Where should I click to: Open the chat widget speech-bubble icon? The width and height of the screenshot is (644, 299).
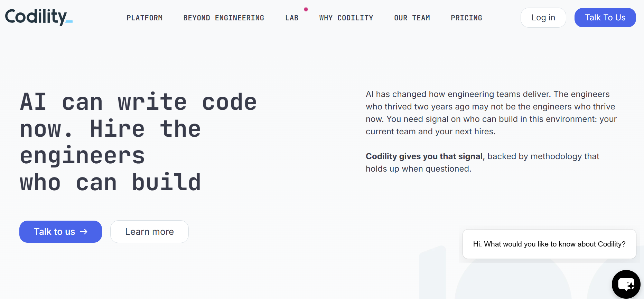click(626, 284)
